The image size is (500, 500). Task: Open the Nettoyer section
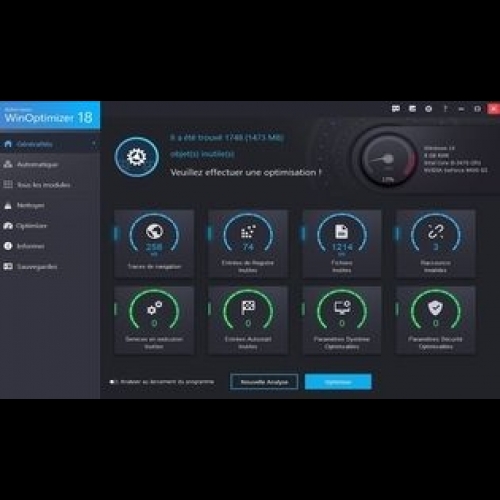[50, 205]
